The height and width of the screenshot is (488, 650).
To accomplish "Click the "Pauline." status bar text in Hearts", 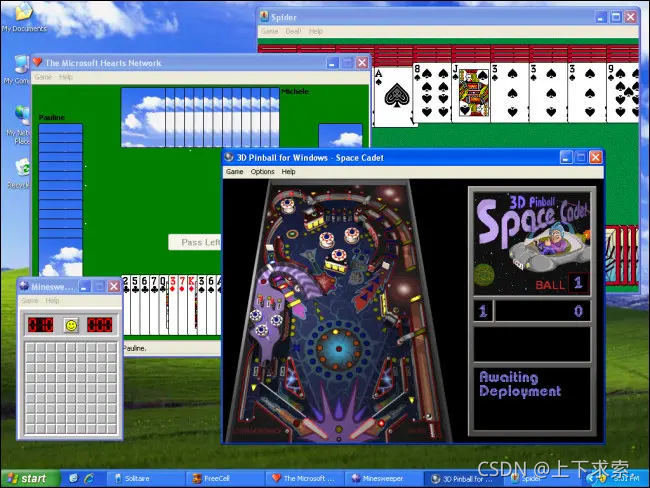I will [134, 348].
